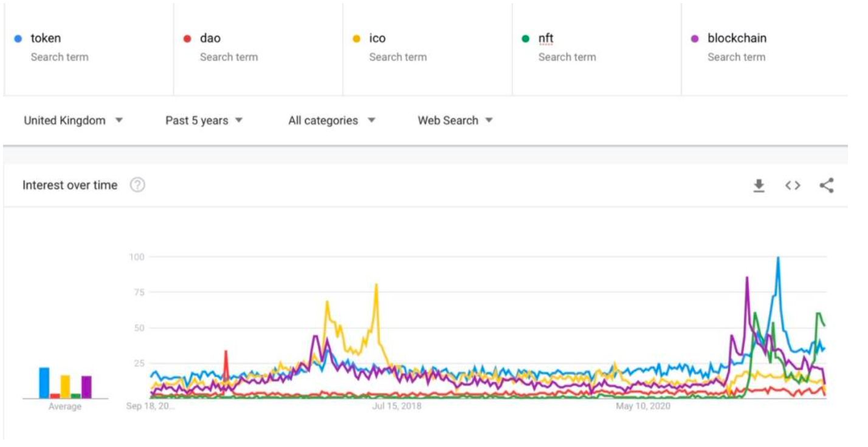Share the Interest over time chart
This screenshot has width=868, height=447.
pyautogui.click(x=827, y=186)
